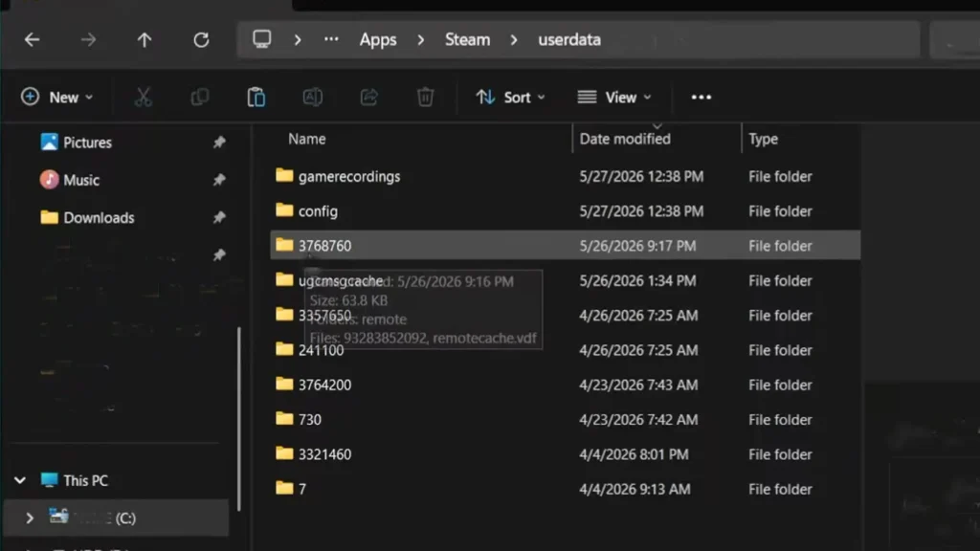Expand the C: drive tree node
This screenshot has height=551, width=980.
point(30,518)
